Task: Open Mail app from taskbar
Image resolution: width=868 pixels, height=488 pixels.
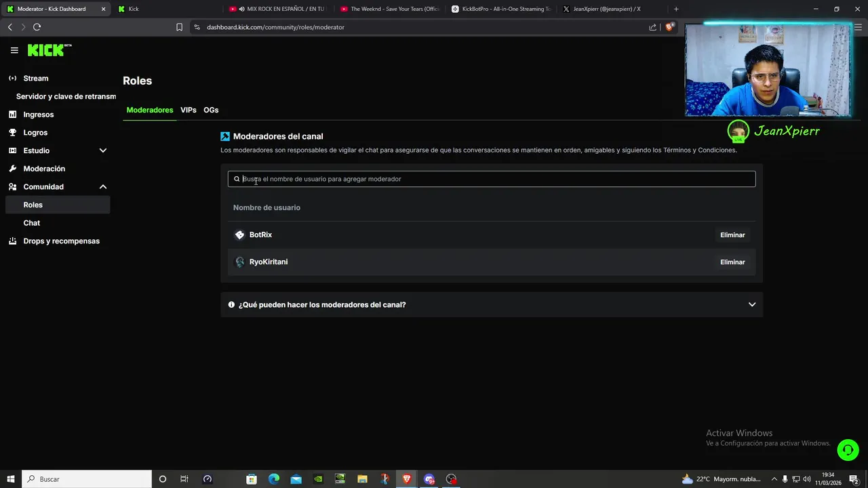Action: [296, 479]
